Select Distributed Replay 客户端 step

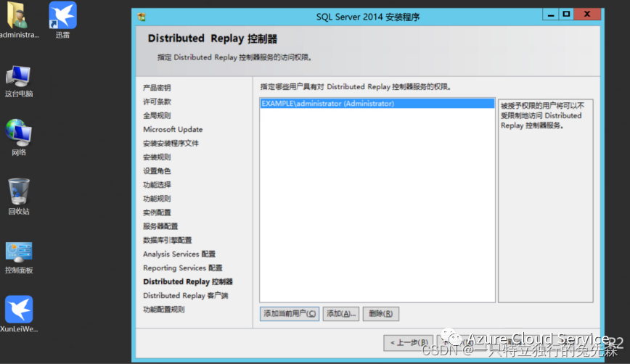[186, 295]
